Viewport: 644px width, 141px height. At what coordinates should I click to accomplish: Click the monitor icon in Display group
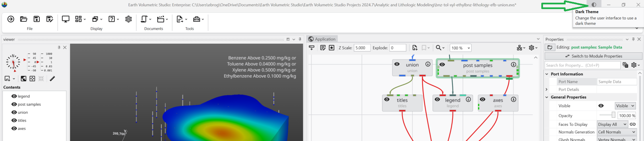tap(66, 19)
